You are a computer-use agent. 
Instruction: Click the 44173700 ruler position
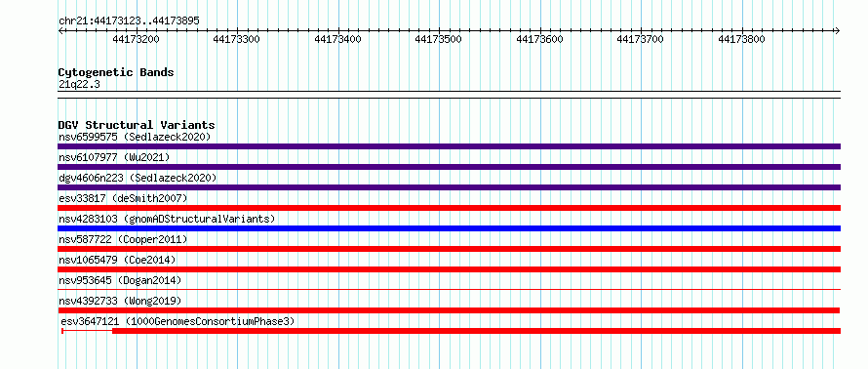(x=641, y=39)
